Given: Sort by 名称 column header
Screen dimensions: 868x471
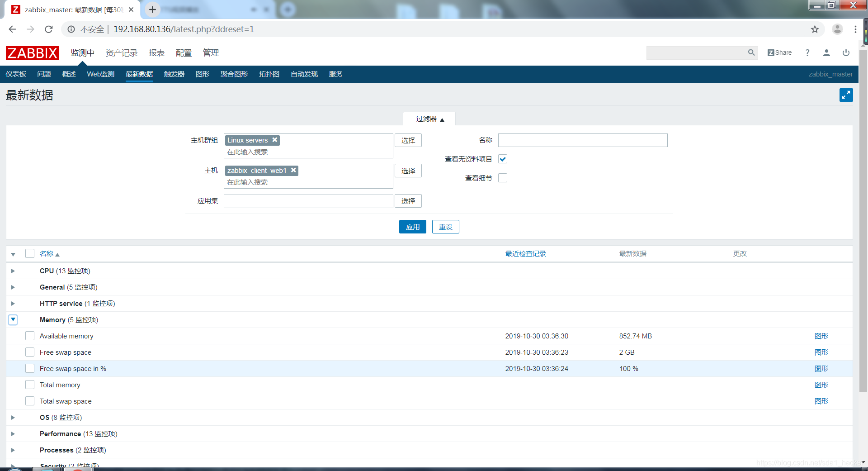Looking at the screenshot, I should (49, 254).
